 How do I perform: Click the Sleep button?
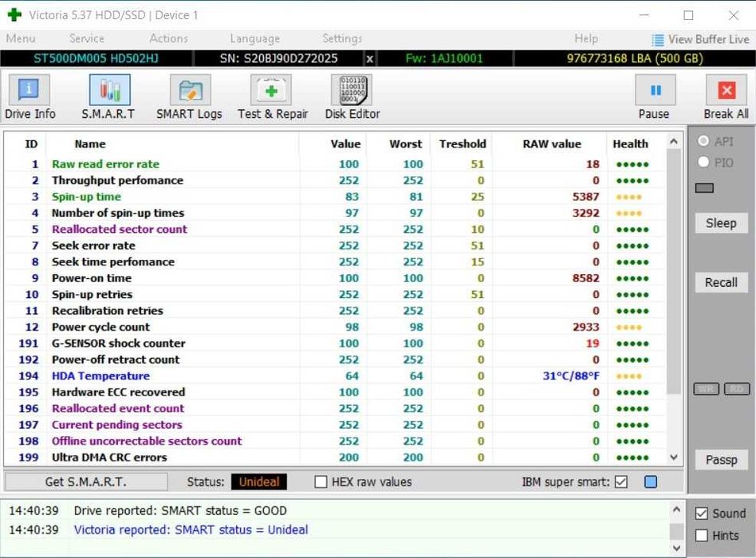click(x=721, y=223)
